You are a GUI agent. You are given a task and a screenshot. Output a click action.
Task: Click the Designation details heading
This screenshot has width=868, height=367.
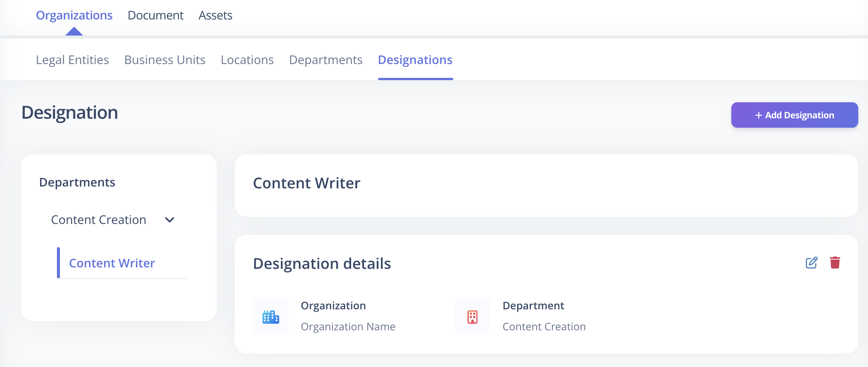[322, 264]
